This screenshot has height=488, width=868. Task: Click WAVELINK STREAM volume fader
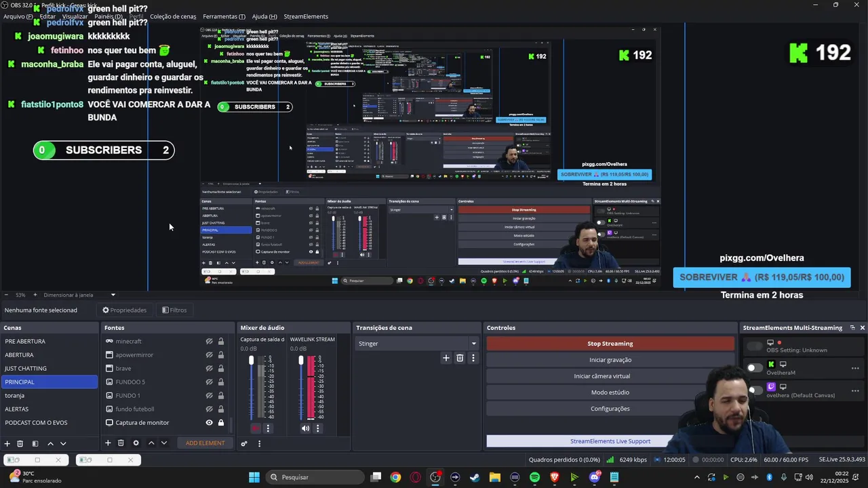click(301, 361)
